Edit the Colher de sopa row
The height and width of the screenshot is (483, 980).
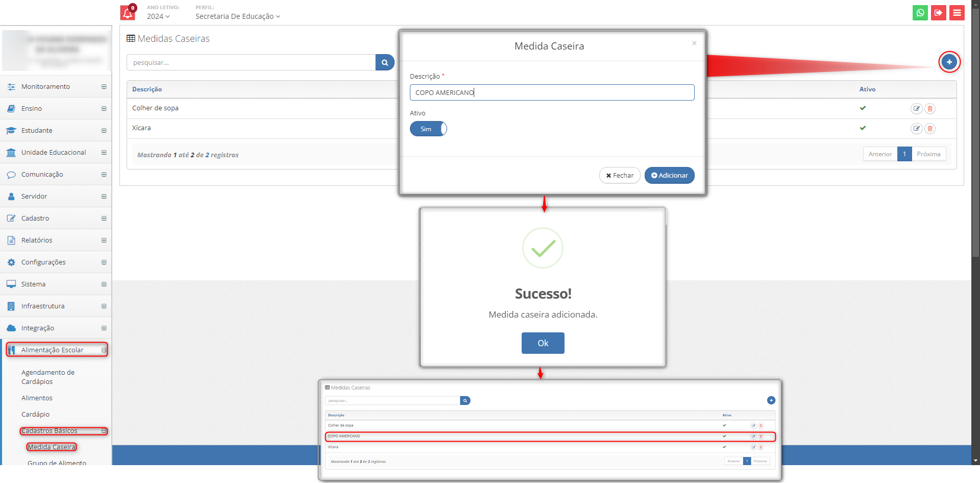[917, 108]
